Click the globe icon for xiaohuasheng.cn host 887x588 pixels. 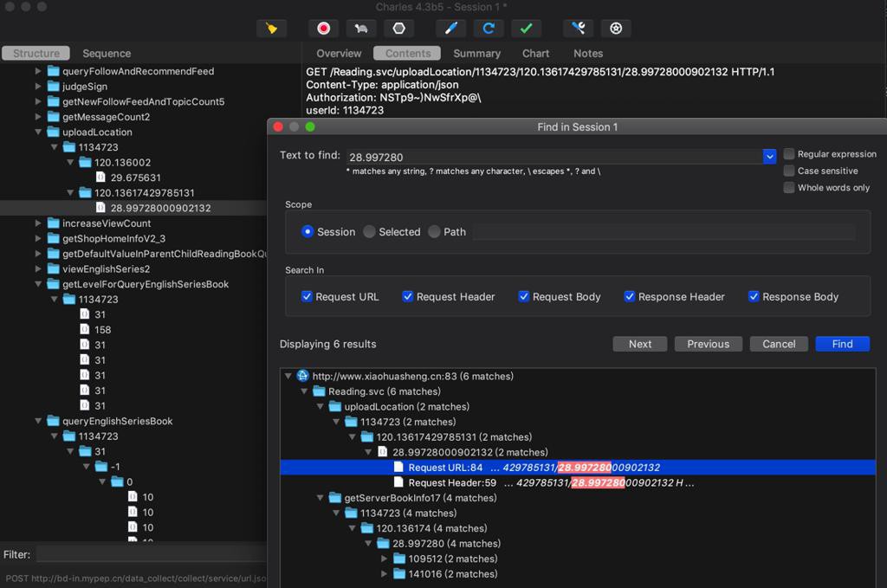click(302, 376)
